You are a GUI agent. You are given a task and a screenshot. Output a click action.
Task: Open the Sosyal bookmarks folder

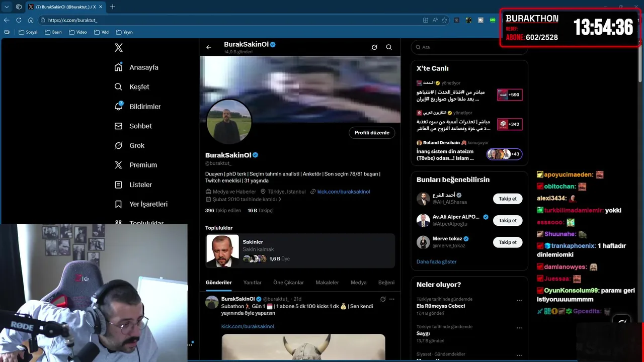click(x=28, y=32)
